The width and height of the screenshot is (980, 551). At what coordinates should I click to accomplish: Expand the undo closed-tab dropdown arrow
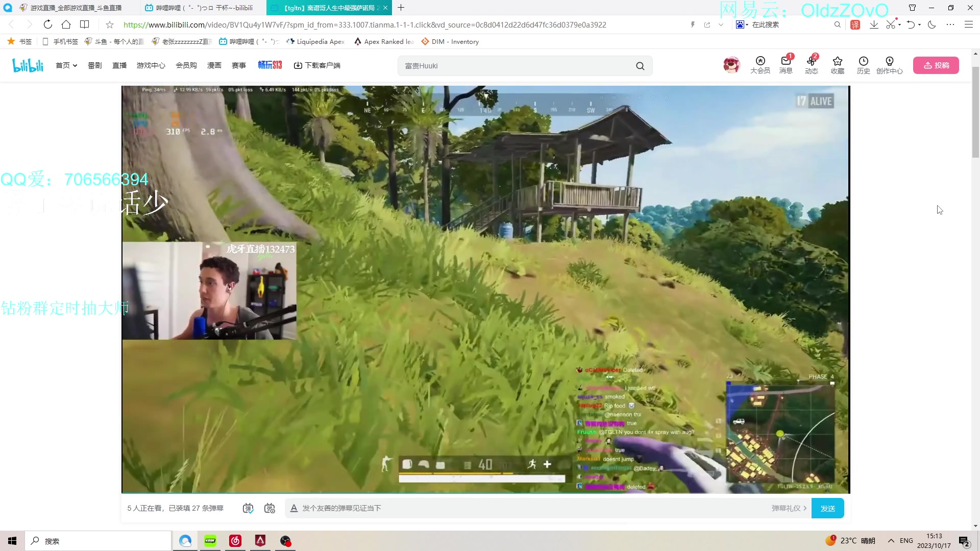coord(920,24)
